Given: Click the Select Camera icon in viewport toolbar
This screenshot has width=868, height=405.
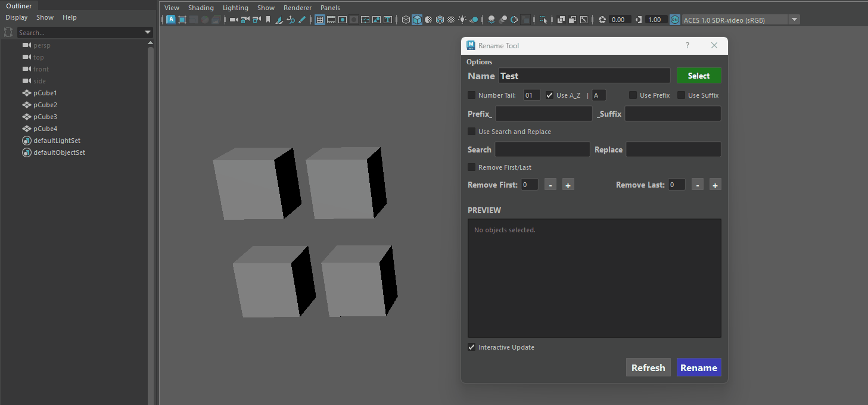Looking at the screenshot, I should (x=234, y=20).
